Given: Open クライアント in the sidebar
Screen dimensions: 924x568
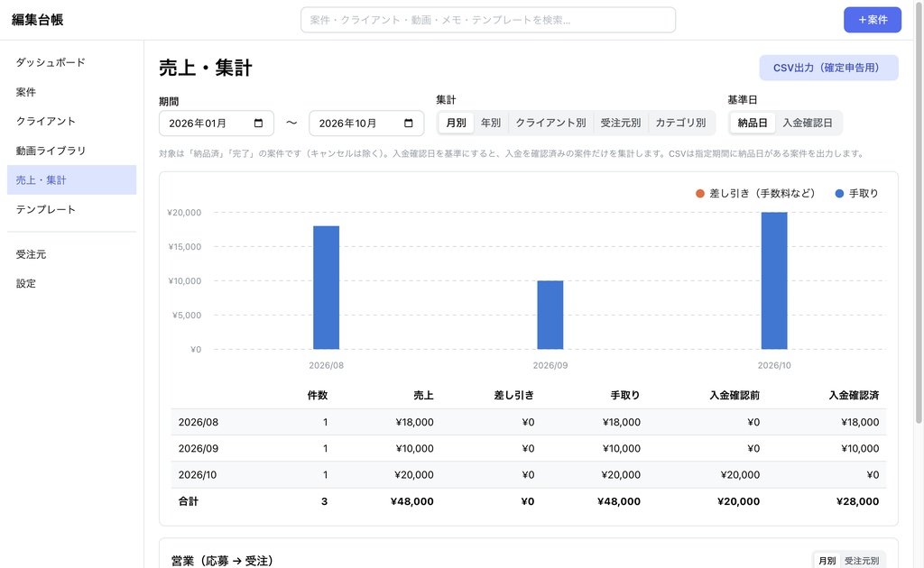Looking at the screenshot, I should point(72,121).
